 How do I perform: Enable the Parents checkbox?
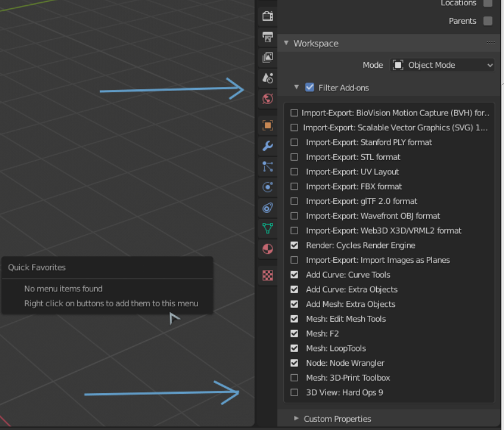[x=487, y=21]
